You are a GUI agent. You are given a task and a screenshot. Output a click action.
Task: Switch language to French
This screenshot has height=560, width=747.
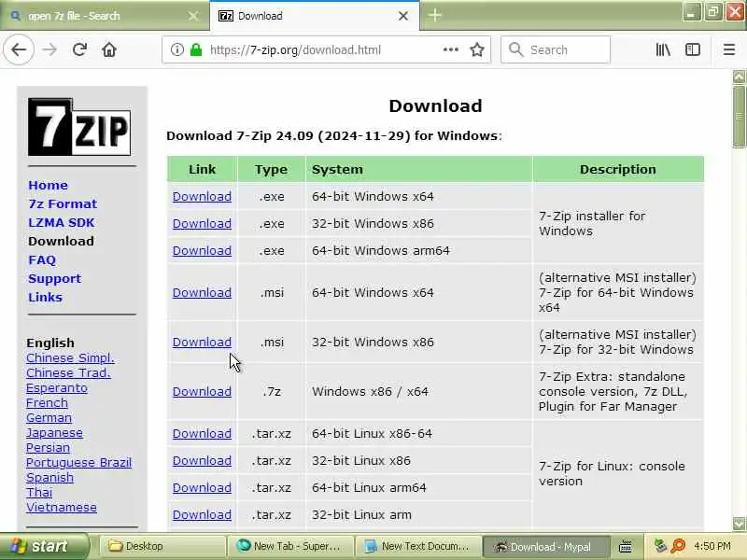(47, 403)
